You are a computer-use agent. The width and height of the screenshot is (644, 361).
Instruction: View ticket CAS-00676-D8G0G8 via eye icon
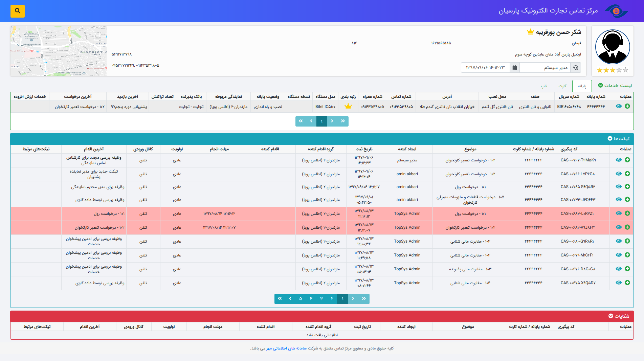[x=619, y=269]
